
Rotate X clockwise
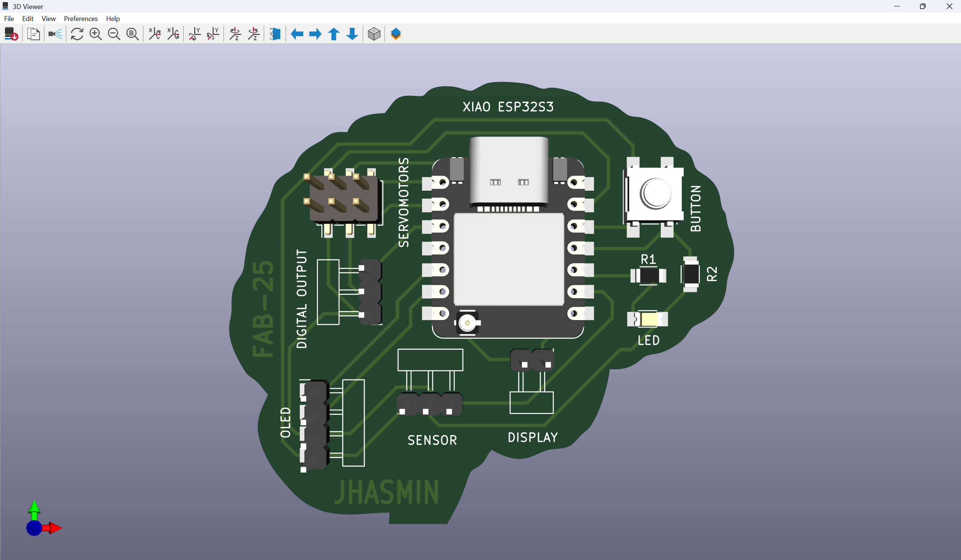154,34
